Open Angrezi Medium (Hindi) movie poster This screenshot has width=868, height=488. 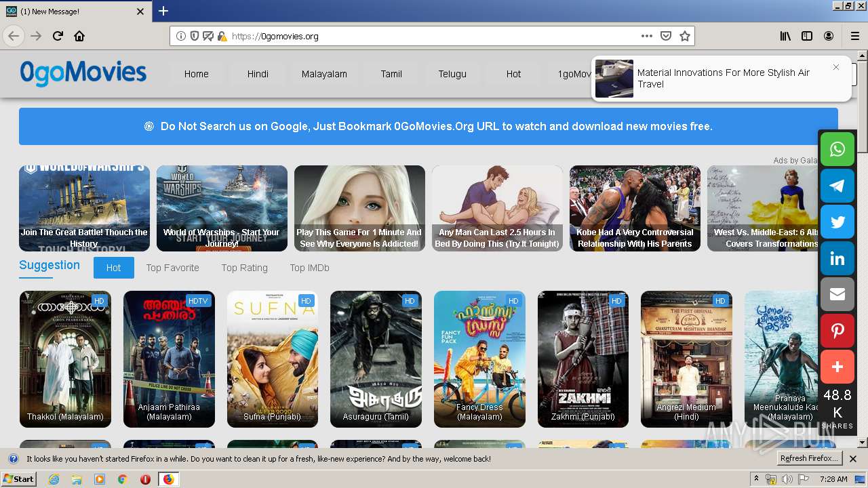tap(686, 359)
